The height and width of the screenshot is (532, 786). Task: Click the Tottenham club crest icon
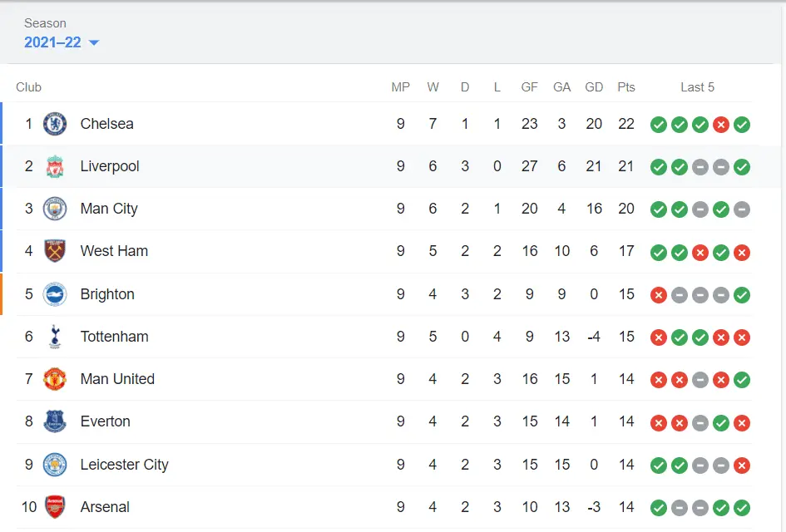click(55, 337)
